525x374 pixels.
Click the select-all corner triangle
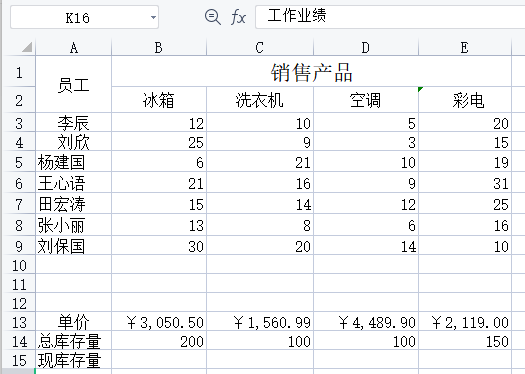27,47
